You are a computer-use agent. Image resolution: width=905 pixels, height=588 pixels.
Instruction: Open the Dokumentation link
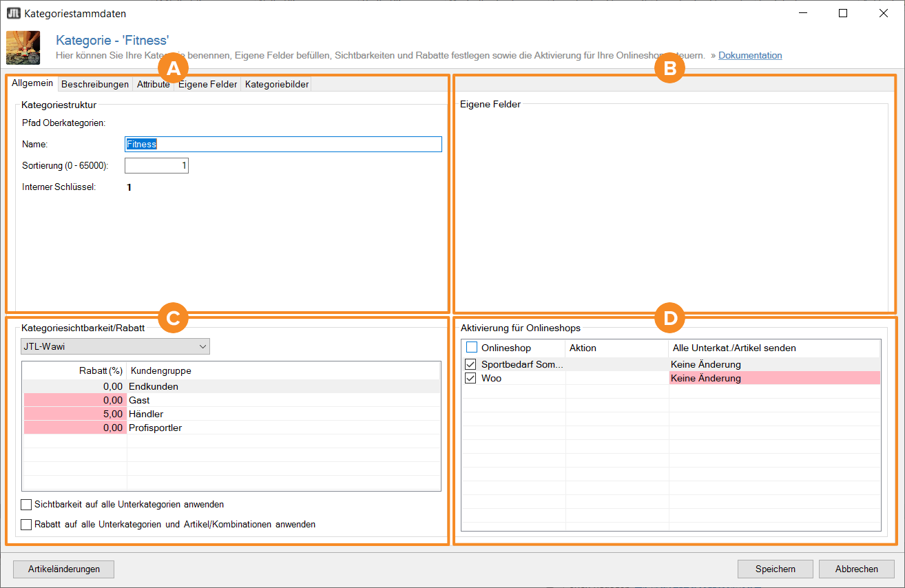pos(750,55)
